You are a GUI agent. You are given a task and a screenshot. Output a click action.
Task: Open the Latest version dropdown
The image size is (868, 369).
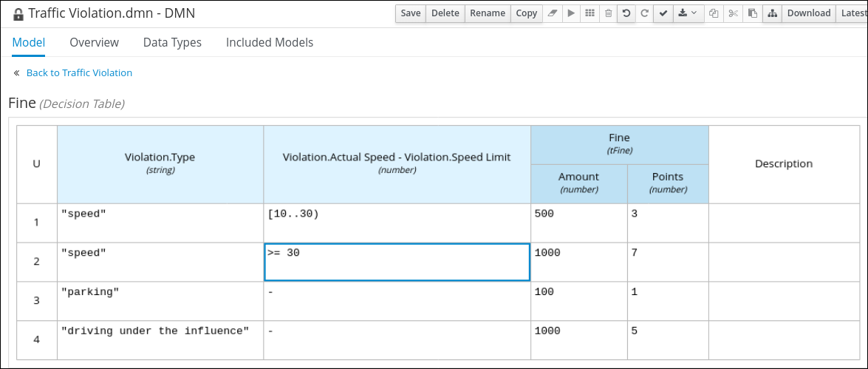[x=852, y=13]
